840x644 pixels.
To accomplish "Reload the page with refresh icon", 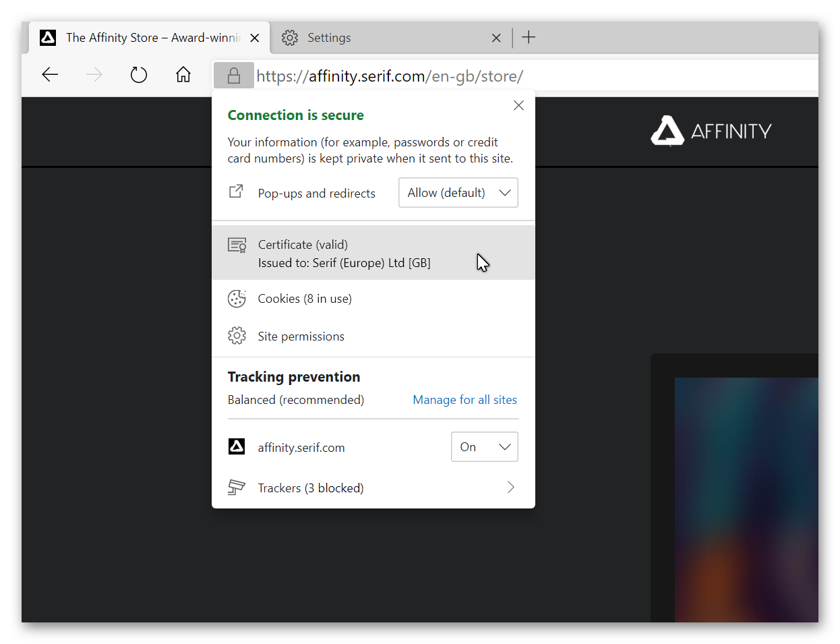I will (x=139, y=75).
